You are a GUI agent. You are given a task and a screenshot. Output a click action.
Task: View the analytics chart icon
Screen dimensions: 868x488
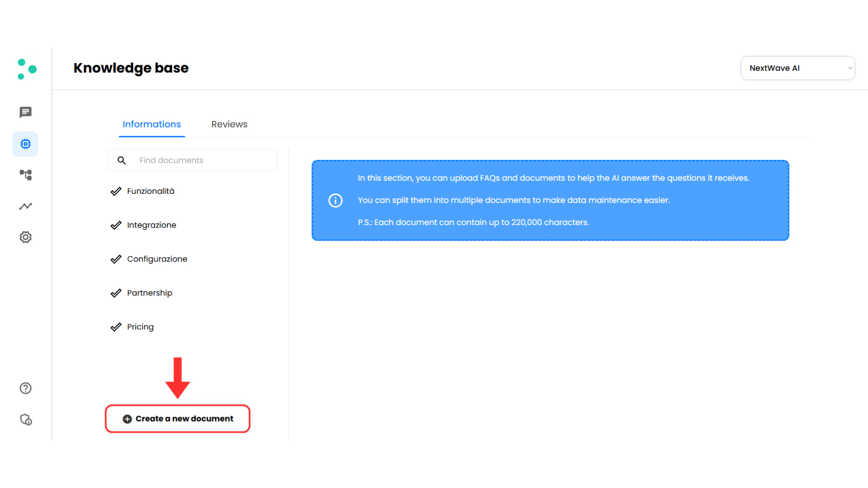pos(25,206)
